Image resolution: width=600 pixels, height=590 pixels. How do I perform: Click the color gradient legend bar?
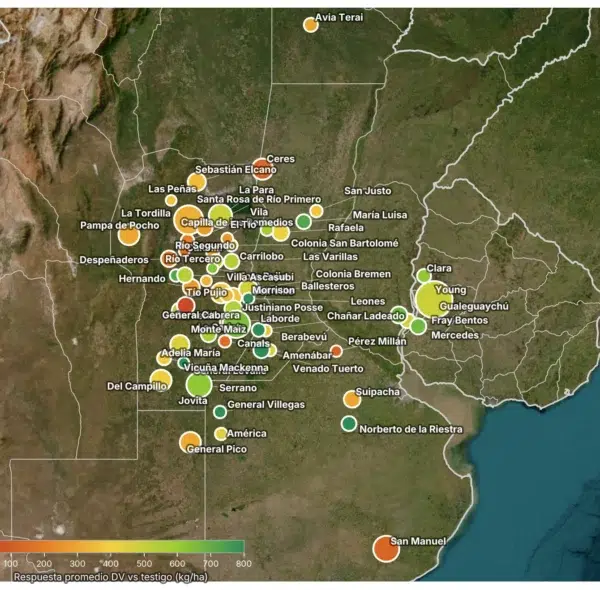[122, 546]
